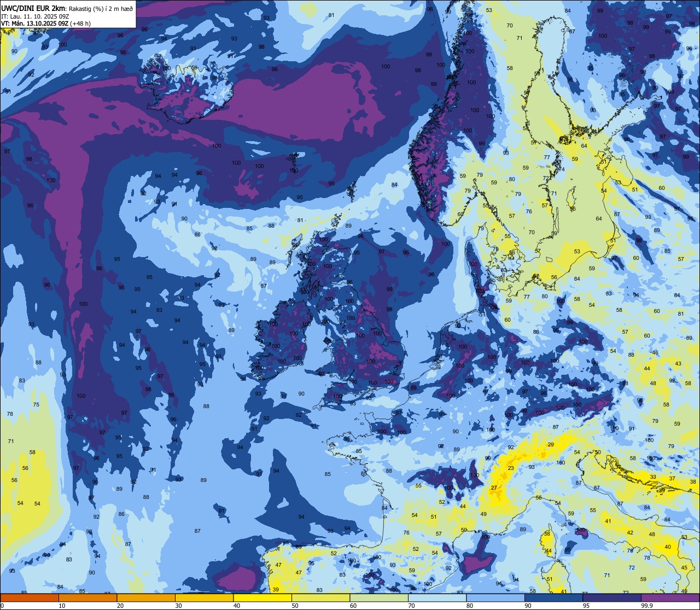700x610 pixels.
Task: Click the humidity value '23' over the Alps
Action: [511, 468]
